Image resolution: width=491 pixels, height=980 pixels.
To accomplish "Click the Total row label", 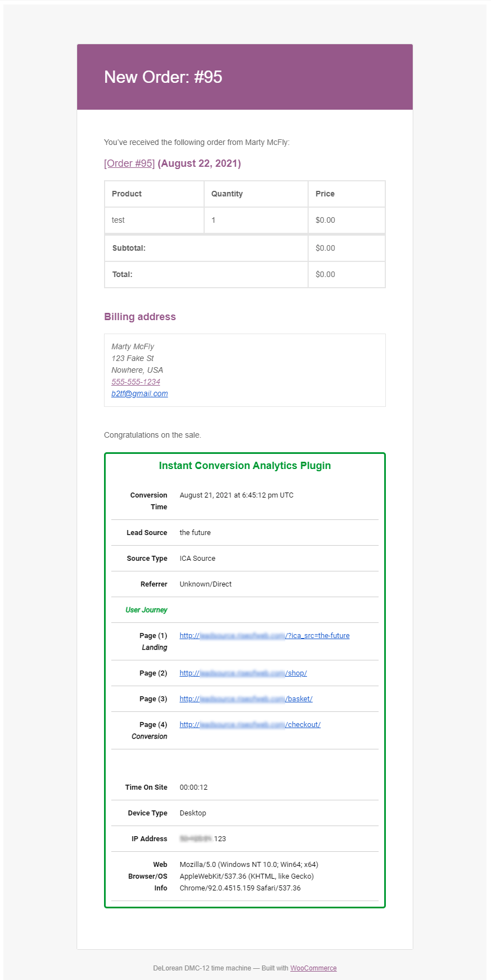I will tap(122, 275).
